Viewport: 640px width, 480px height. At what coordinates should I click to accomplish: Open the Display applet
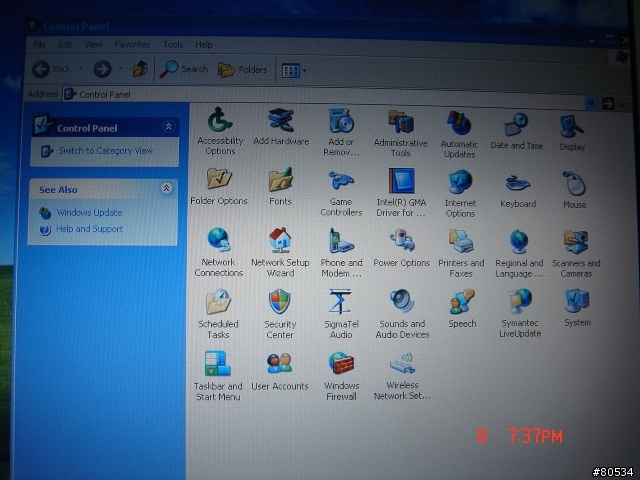coord(572,133)
